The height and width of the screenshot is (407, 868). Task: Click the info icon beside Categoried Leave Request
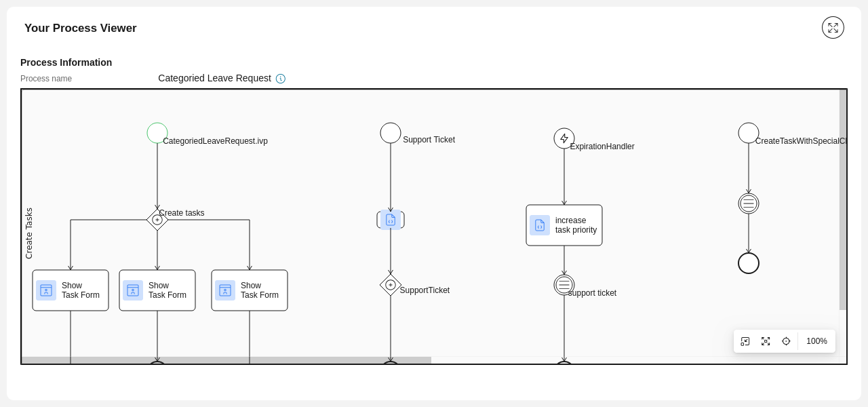click(x=281, y=79)
